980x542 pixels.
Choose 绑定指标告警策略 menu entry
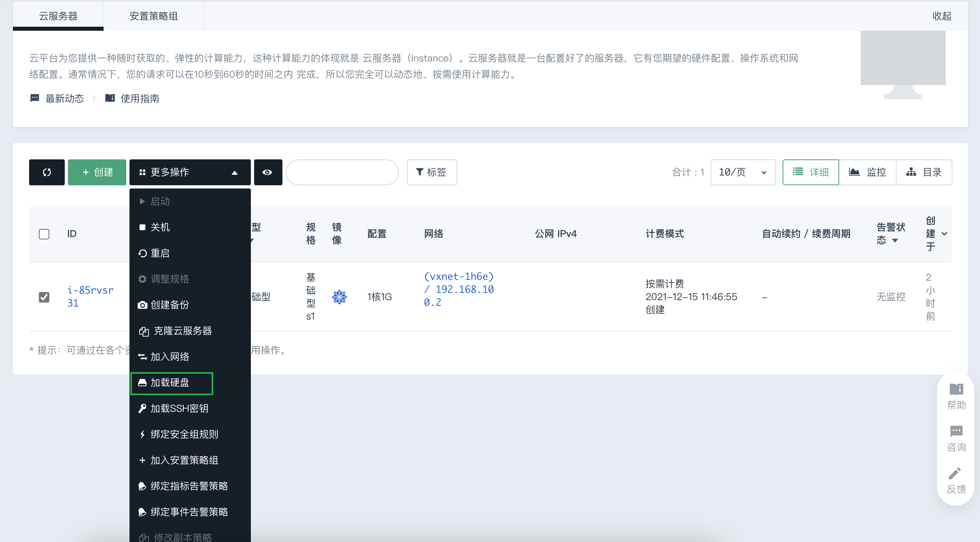tap(190, 486)
